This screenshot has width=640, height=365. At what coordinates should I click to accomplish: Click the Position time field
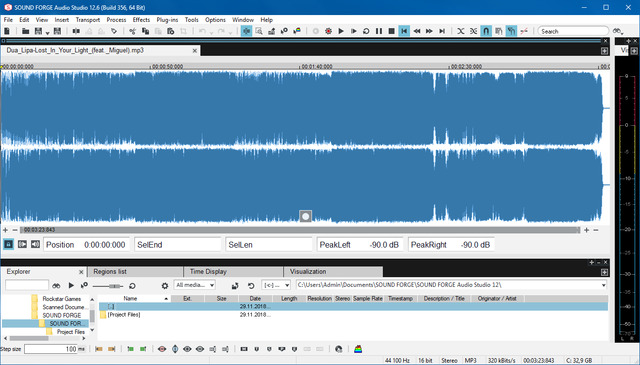tap(86, 245)
